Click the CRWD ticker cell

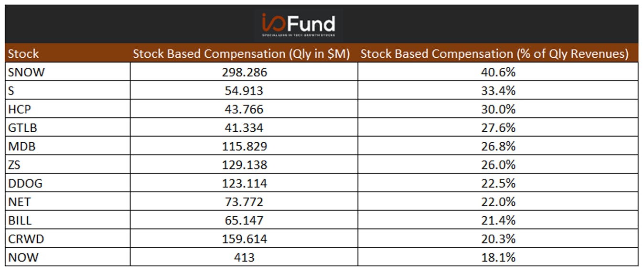coord(68,239)
